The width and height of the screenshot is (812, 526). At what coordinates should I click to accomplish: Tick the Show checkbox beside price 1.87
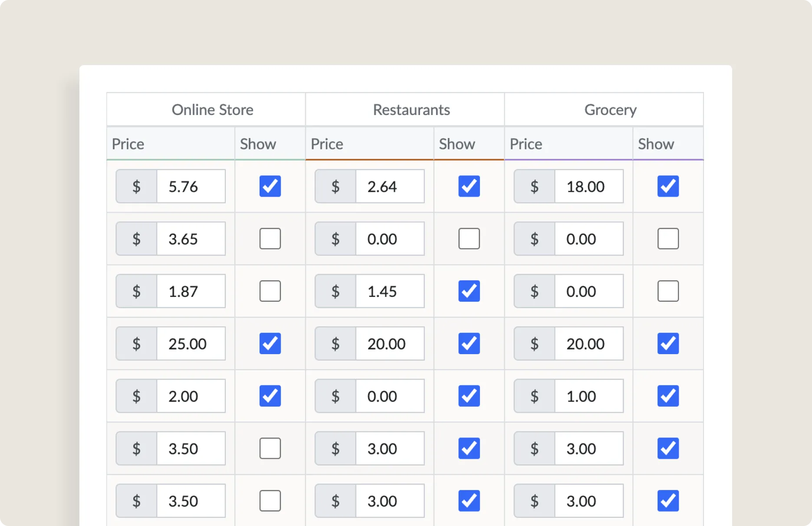tap(270, 291)
